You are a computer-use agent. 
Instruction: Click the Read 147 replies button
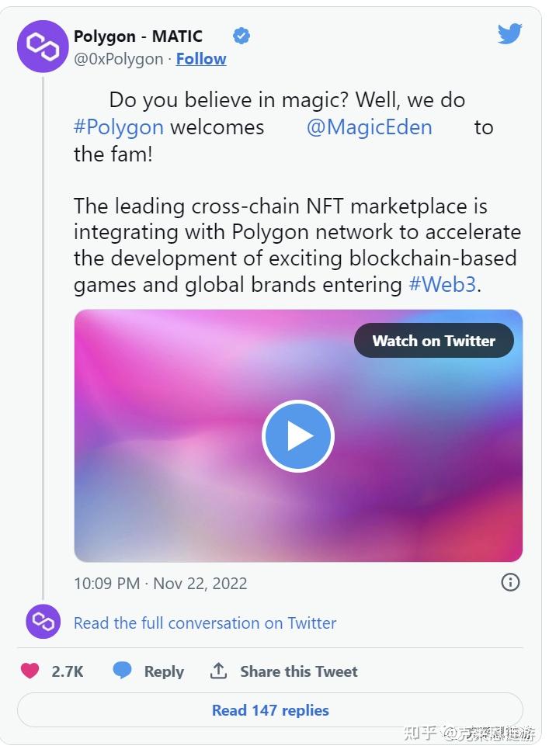pyautogui.click(x=270, y=710)
